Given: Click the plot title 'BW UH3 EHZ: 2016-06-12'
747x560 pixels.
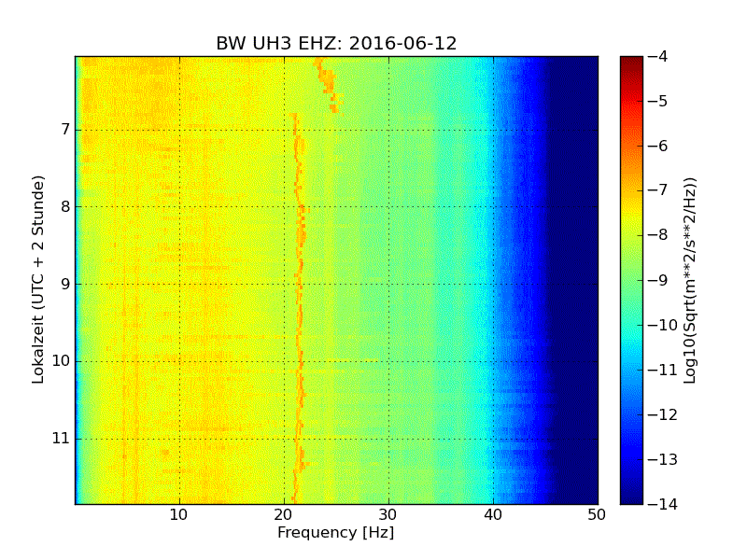Looking at the screenshot, I should (336, 43).
